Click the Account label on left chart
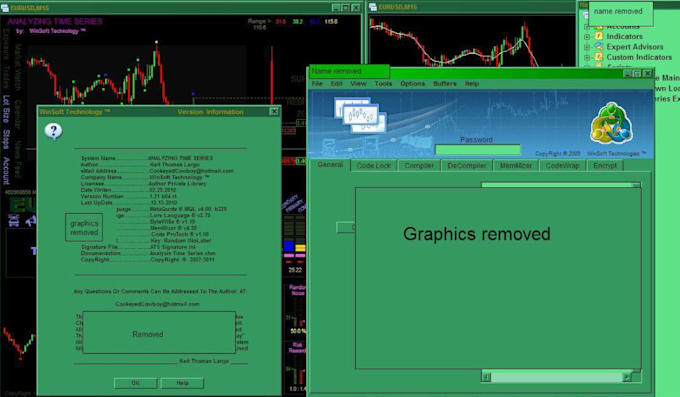The height and width of the screenshot is (397, 680). coord(6,171)
